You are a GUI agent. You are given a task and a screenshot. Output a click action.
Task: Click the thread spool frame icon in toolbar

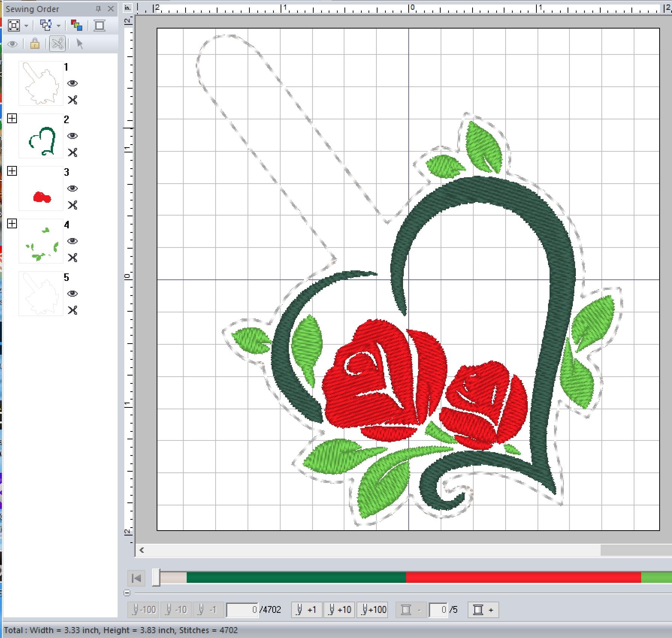tap(100, 26)
